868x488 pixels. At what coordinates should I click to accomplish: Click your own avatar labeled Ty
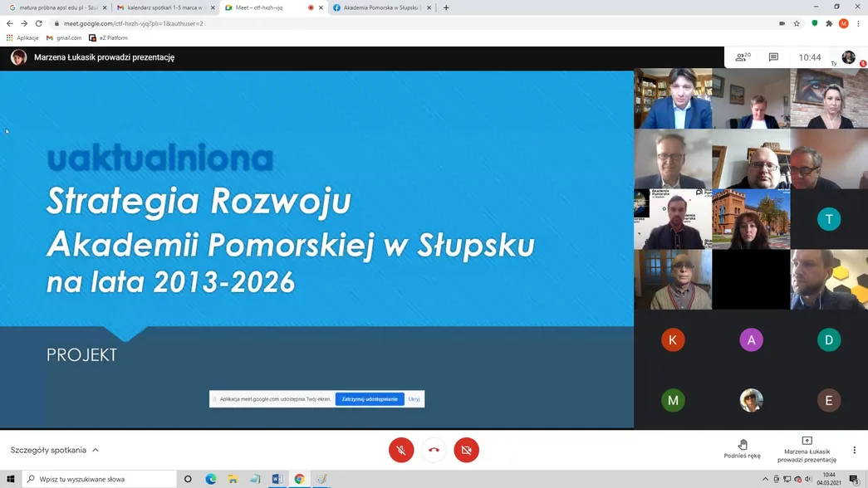(x=848, y=57)
